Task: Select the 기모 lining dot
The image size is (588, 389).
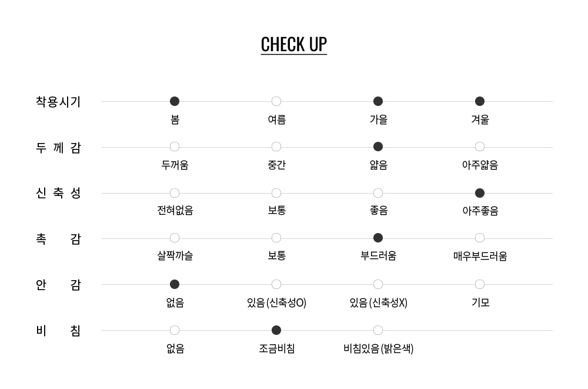Action: click(x=480, y=284)
